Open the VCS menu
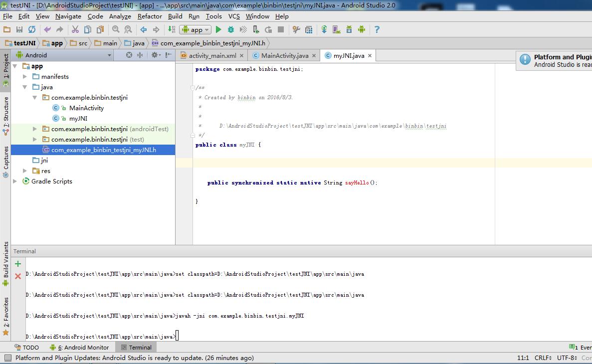 coord(234,16)
